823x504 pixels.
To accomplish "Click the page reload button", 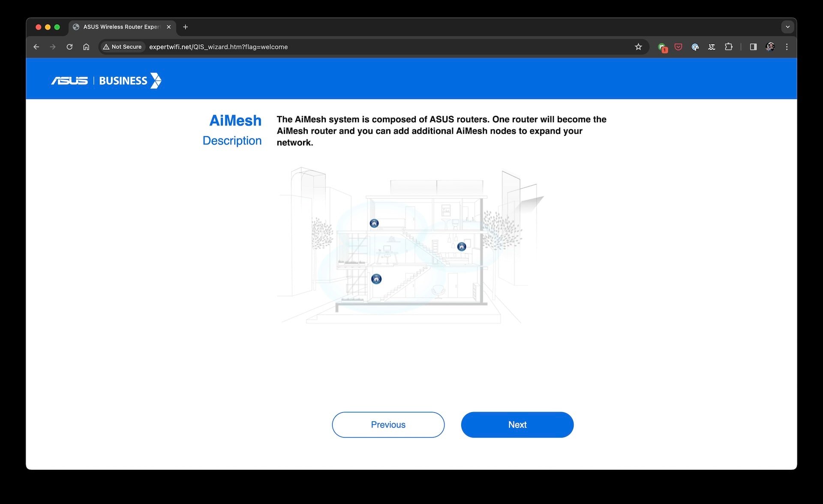I will [x=69, y=46].
